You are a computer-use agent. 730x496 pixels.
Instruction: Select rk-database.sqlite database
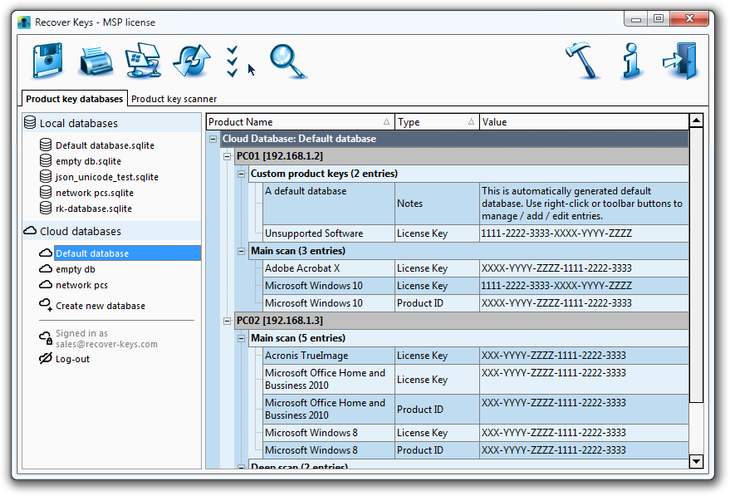(94, 209)
